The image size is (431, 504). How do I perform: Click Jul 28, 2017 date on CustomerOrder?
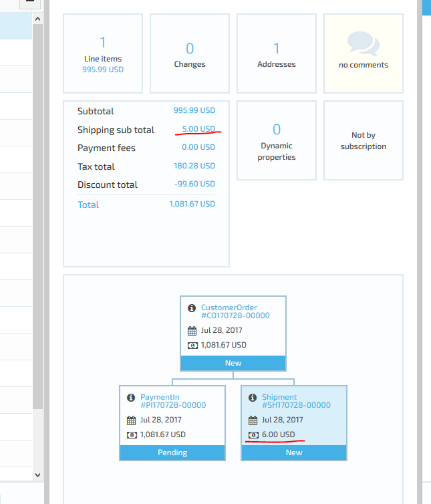pyautogui.click(x=221, y=330)
